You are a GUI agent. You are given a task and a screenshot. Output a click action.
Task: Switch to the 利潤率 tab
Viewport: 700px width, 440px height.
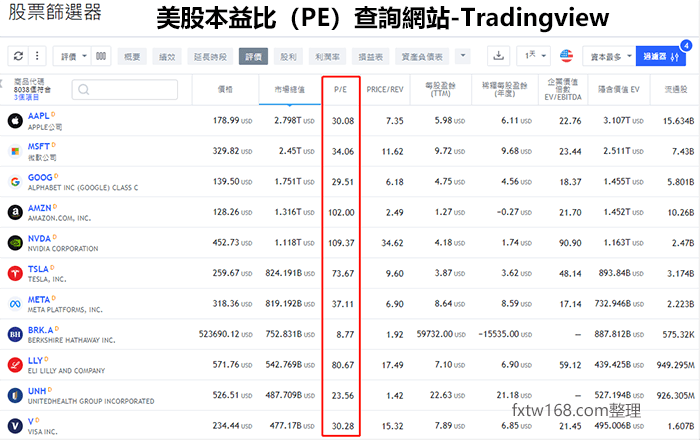[327, 57]
